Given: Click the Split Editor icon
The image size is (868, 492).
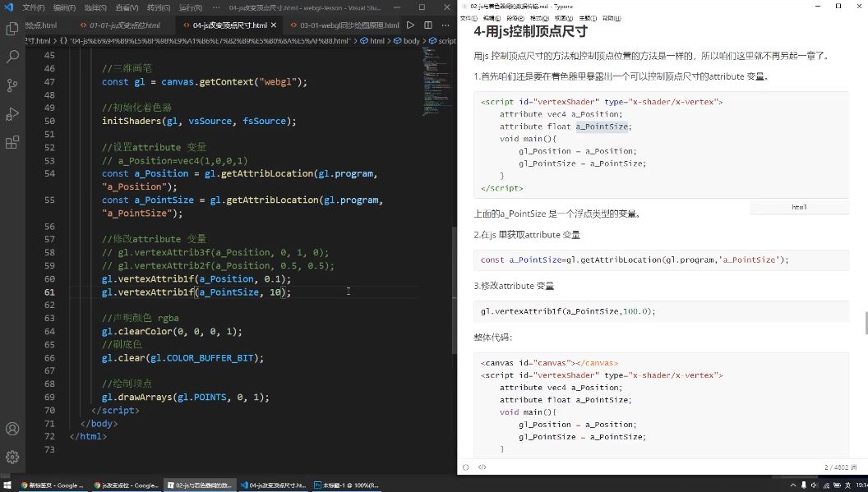Looking at the screenshot, I should 427,25.
